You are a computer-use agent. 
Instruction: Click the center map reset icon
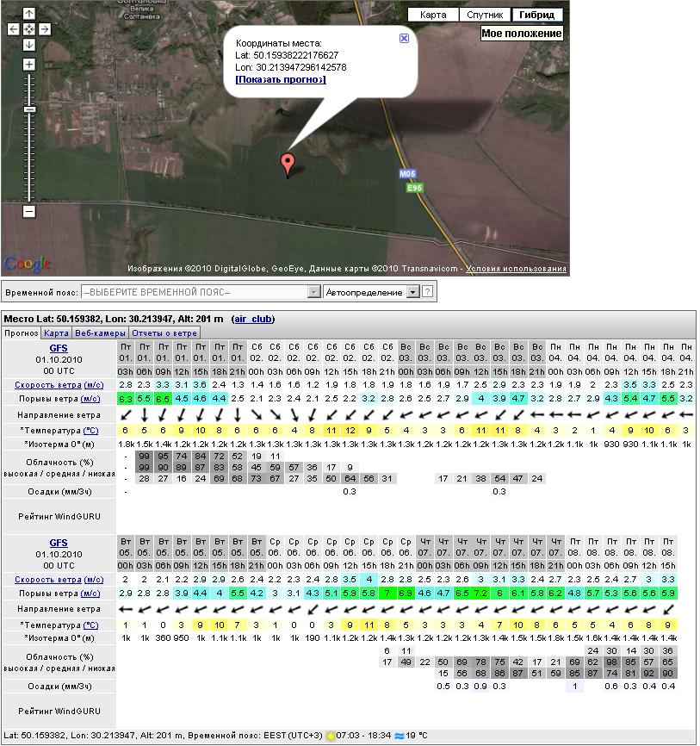[x=28, y=28]
